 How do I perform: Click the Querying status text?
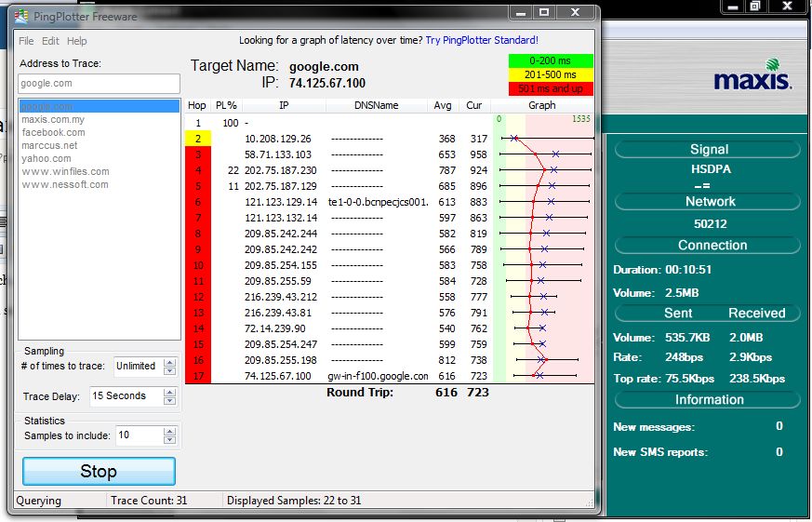[x=38, y=501]
